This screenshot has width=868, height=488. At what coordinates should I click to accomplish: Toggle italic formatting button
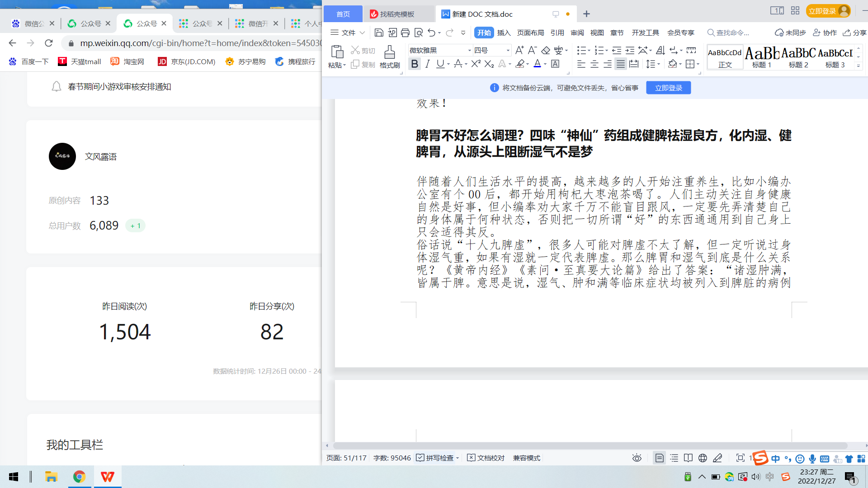click(427, 64)
